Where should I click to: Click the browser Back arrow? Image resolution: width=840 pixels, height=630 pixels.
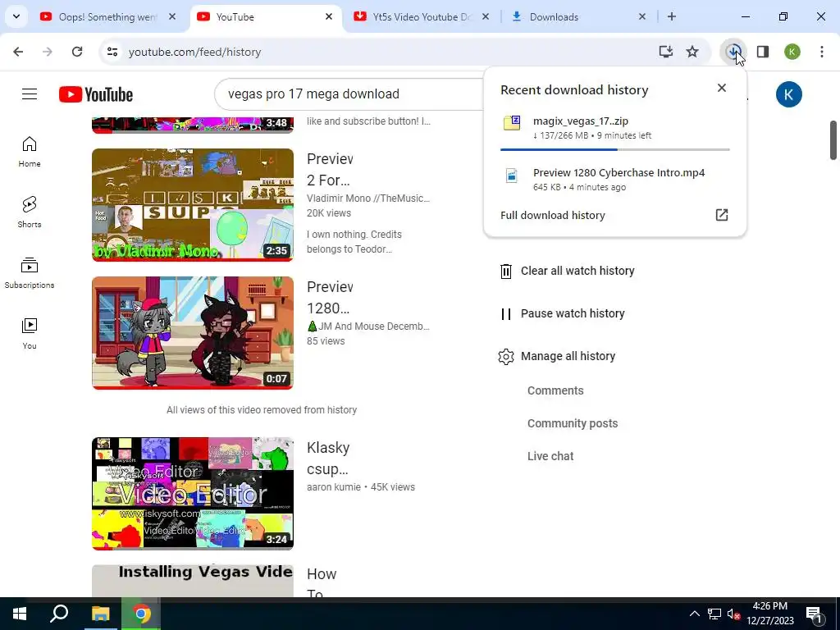click(x=18, y=52)
